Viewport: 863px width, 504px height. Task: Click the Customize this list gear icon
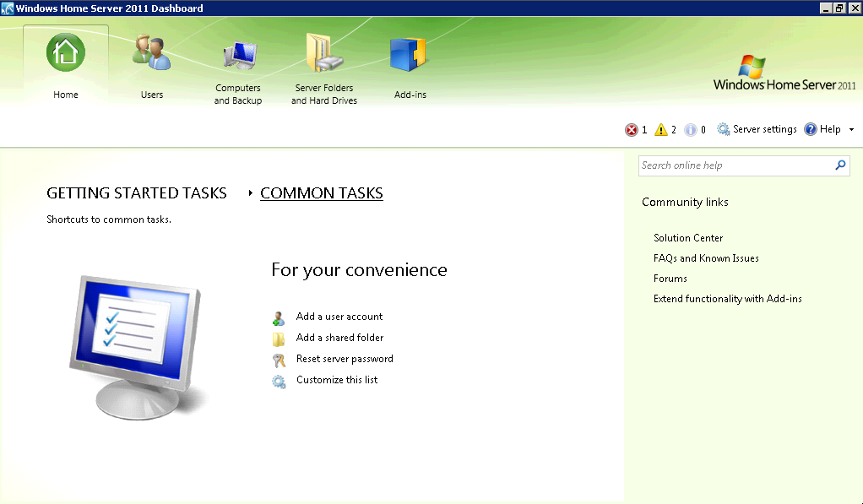coord(279,382)
